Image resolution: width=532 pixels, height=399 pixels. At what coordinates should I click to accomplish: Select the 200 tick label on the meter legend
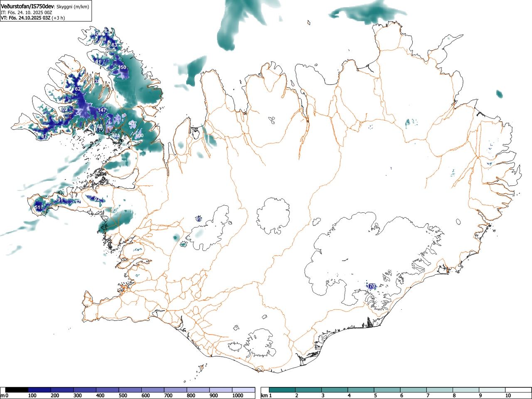click(54, 396)
